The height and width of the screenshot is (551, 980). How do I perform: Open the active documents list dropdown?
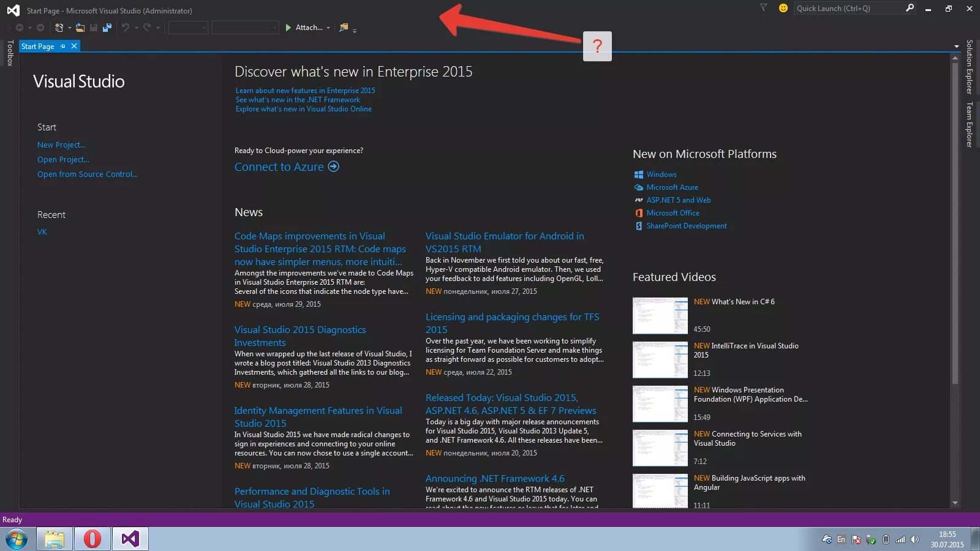pos(956,47)
